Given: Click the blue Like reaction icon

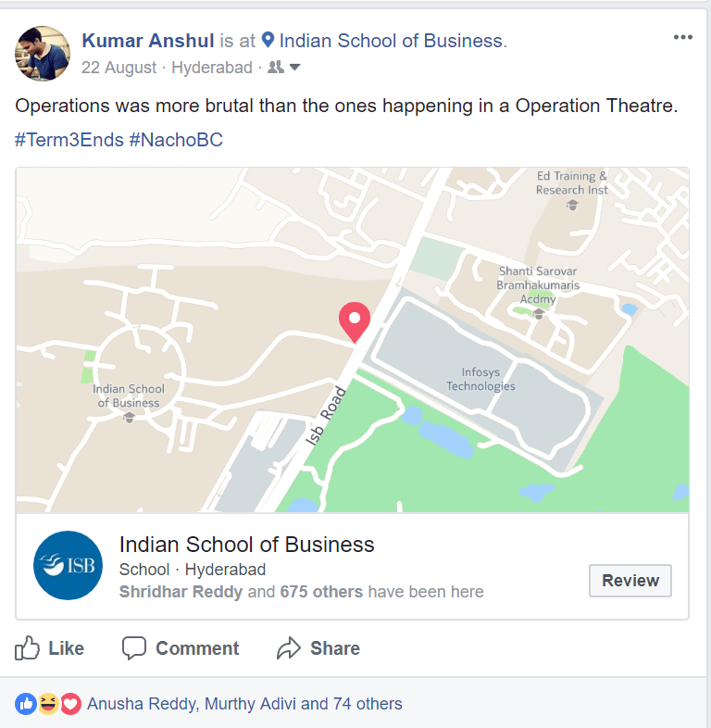Looking at the screenshot, I should [x=26, y=704].
